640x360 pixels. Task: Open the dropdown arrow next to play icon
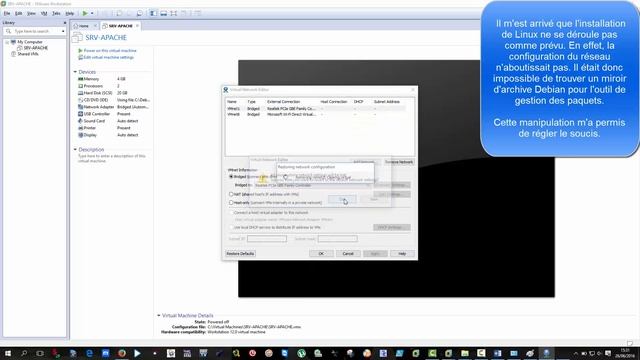click(92, 13)
